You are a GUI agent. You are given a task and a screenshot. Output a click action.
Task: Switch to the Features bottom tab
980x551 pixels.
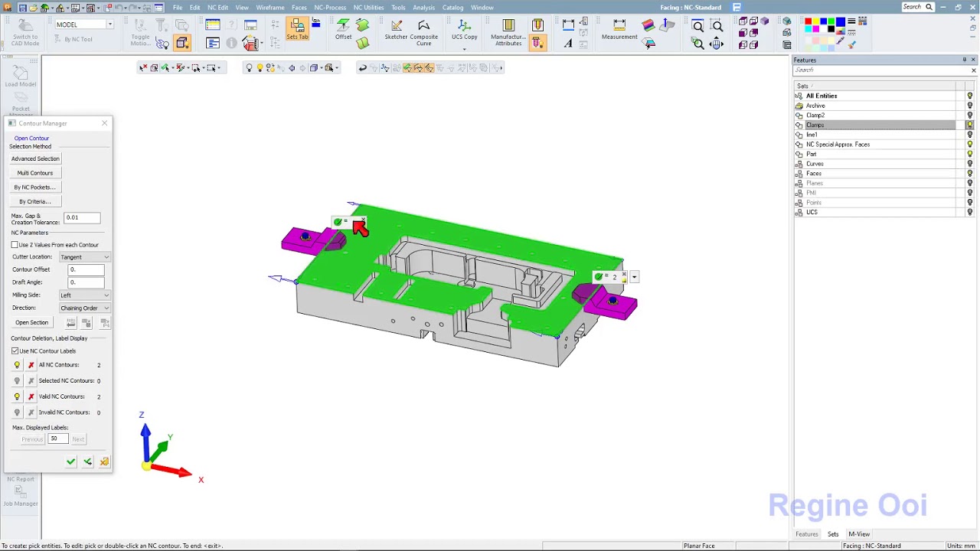coord(806,534)
